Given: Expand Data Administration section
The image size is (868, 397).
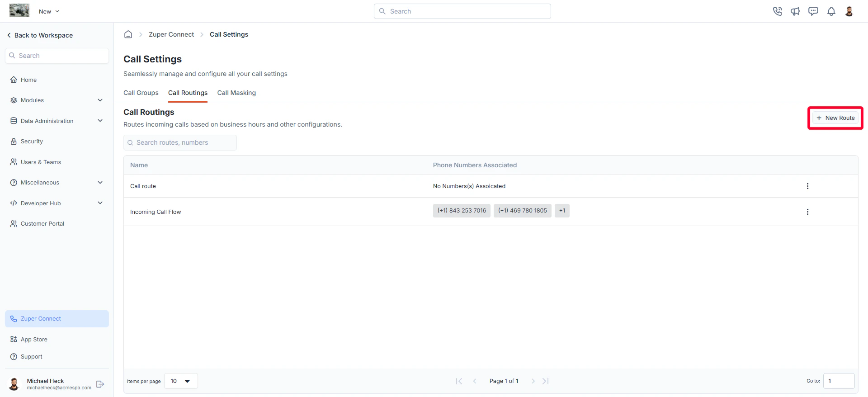Looking at the screenshot, I should 57,121.
